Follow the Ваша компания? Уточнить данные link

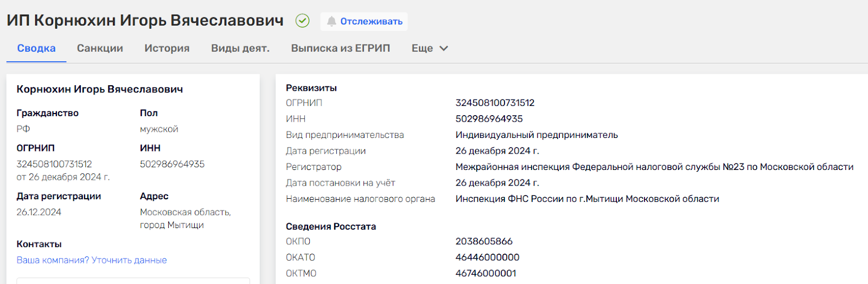point(92,260)
